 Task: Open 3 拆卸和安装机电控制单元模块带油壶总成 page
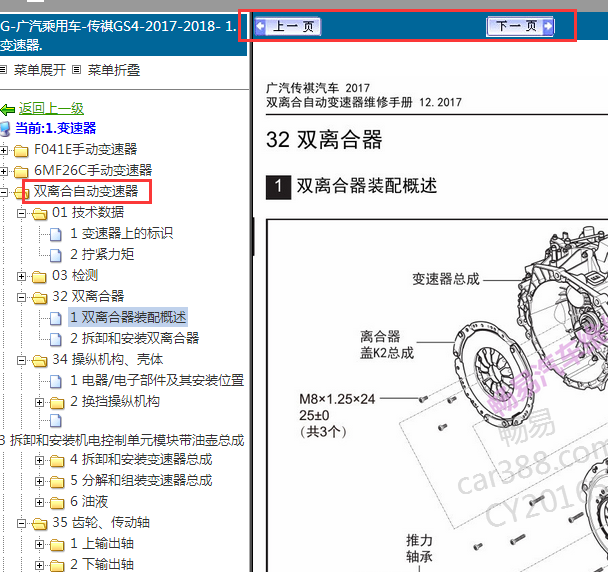(x=122, y=441)
